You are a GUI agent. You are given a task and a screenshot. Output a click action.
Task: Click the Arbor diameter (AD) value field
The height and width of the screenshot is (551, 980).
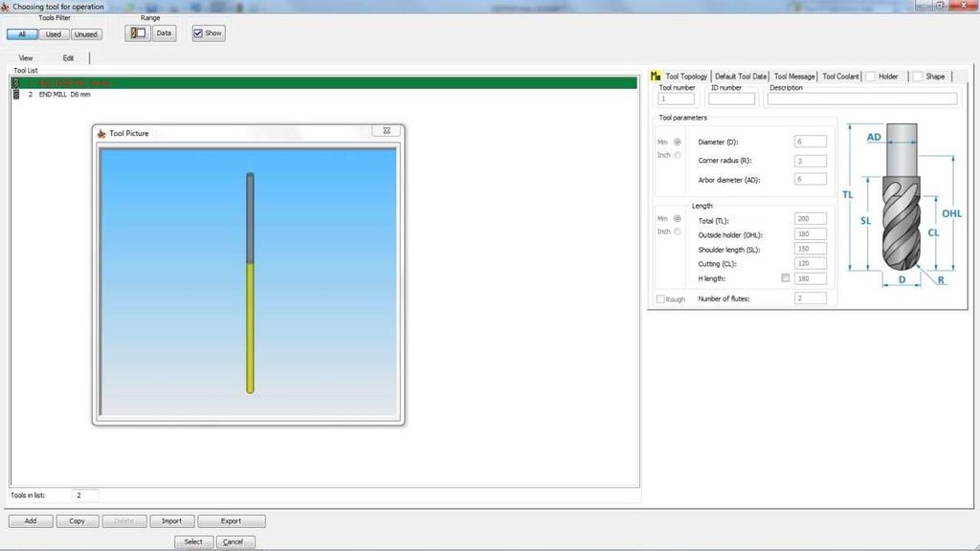[x=810, y=179]
